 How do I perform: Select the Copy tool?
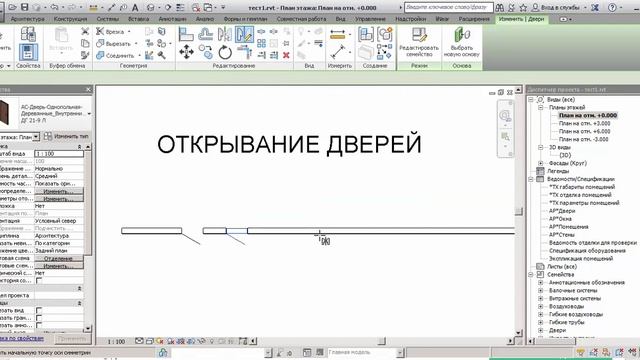click(205, 52)
